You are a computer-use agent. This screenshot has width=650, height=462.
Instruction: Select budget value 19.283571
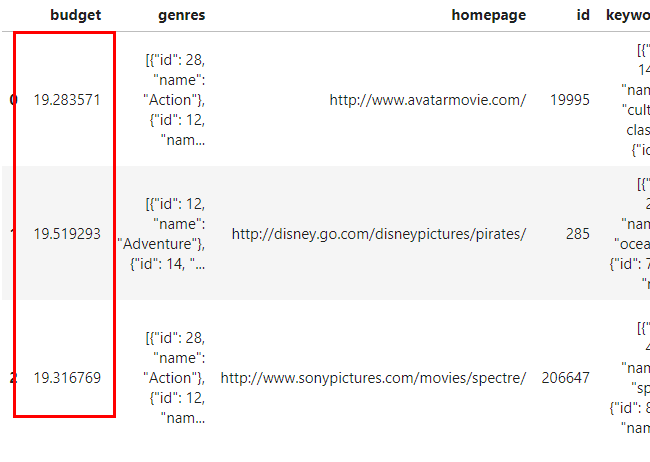[x=67, y=100]
